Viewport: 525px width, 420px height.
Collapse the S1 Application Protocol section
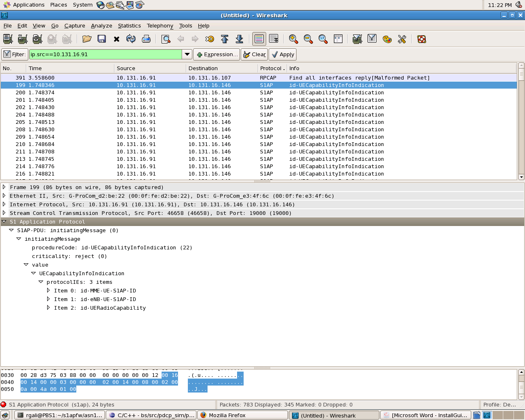coord(4,221)
